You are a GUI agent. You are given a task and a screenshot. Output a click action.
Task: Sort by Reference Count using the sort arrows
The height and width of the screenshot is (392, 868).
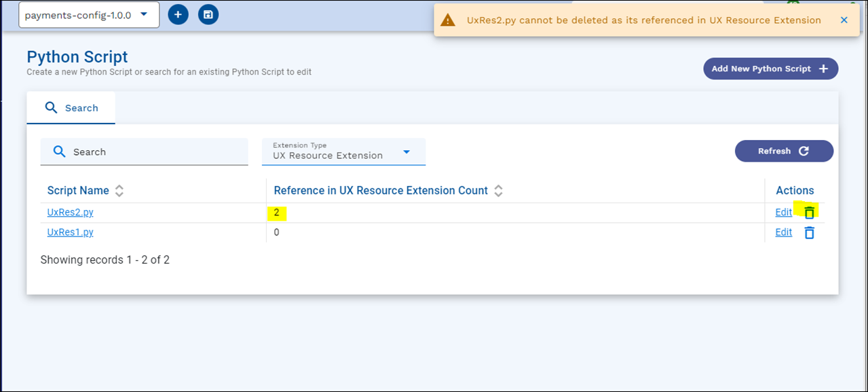point(498,191)
